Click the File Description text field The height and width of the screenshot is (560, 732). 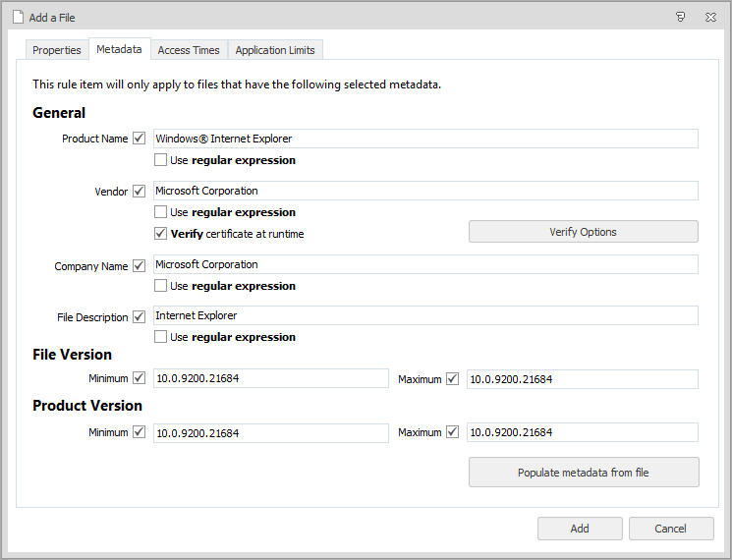(424, 315)
